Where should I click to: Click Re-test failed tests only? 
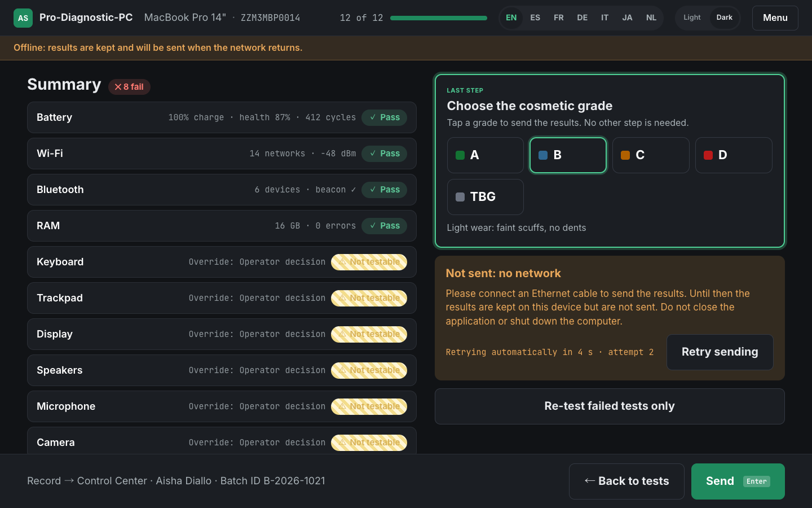pos(610,406)
